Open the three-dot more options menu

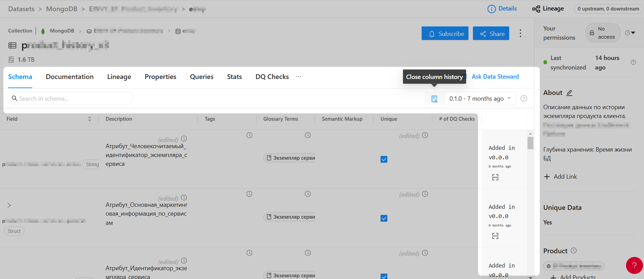pos(520,33)
